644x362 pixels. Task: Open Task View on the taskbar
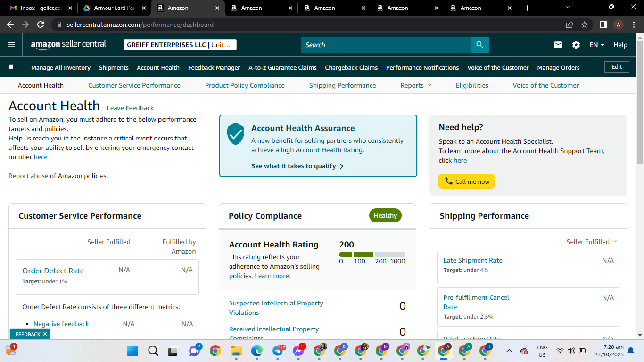[x=173, y=351]
